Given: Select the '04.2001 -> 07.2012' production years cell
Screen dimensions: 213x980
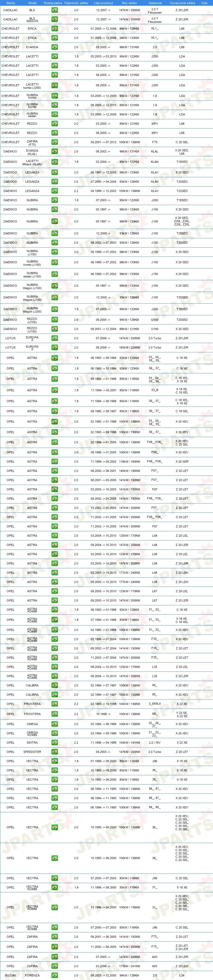Looking at the screenshot, I should click(104, 142).
